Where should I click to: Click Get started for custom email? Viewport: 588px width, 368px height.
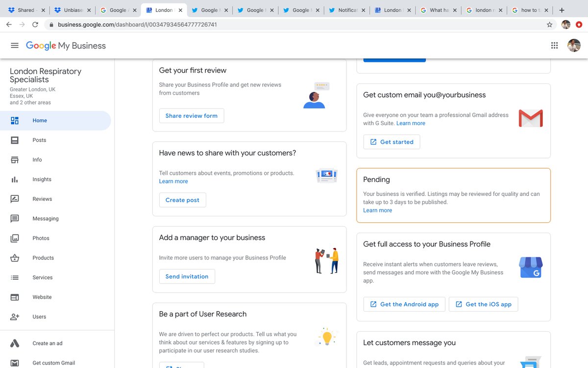click(392, 142)
